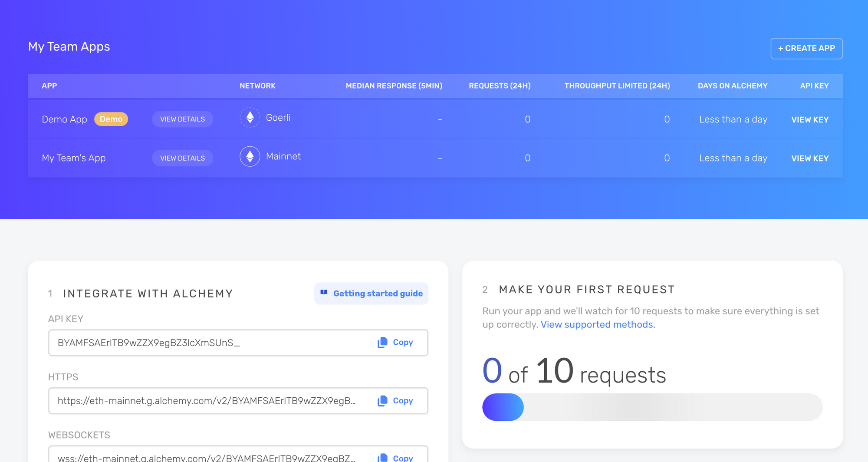Screen dimensions: 868x462
Task: Click the Goerli Ethereum network icon
Action: tap(250, 117)
